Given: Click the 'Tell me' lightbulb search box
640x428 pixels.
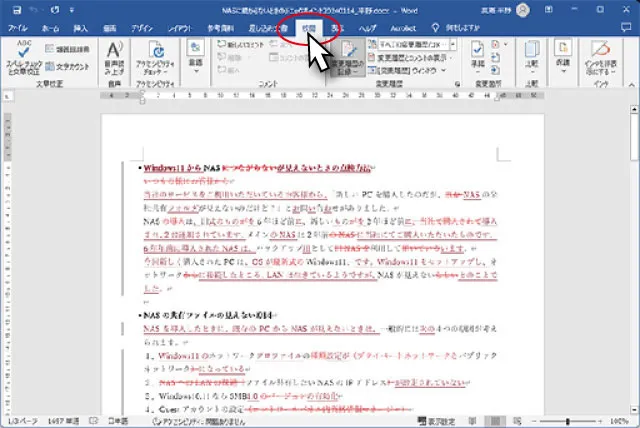Looking at the screenshot, I should tap(456, 28).
